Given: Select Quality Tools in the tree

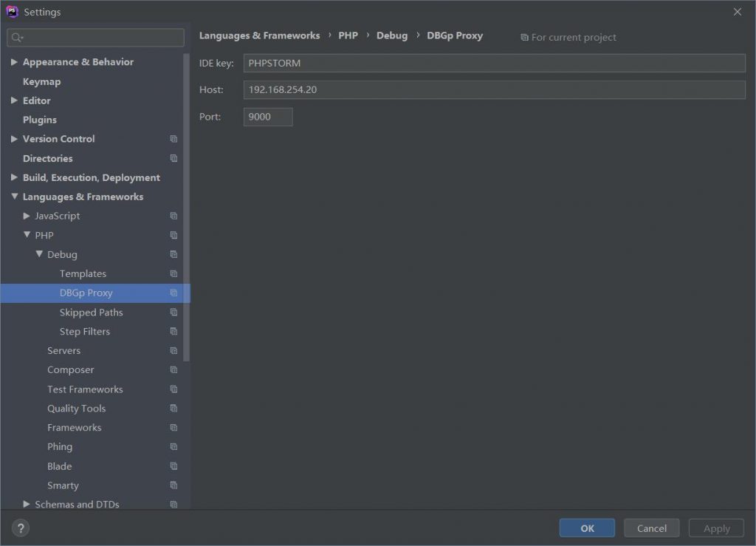Looking at the screenshot, I should 76,409.
